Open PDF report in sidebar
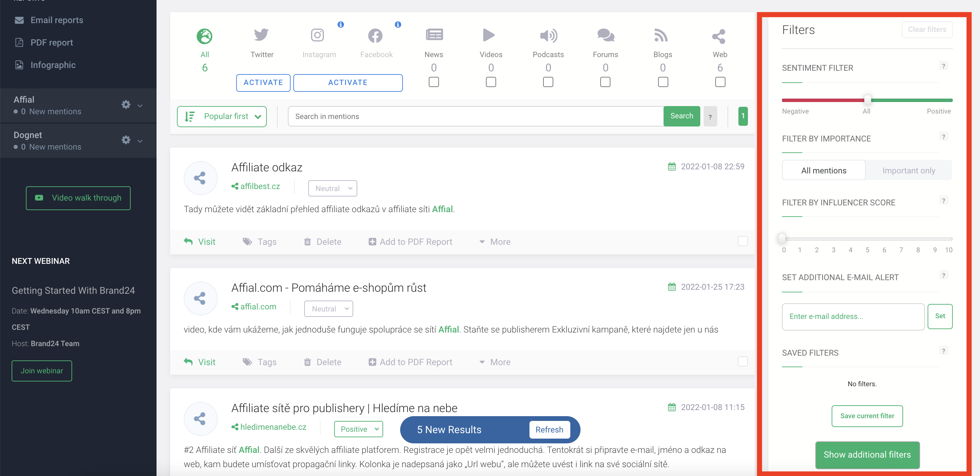 [x=44, y=42]
